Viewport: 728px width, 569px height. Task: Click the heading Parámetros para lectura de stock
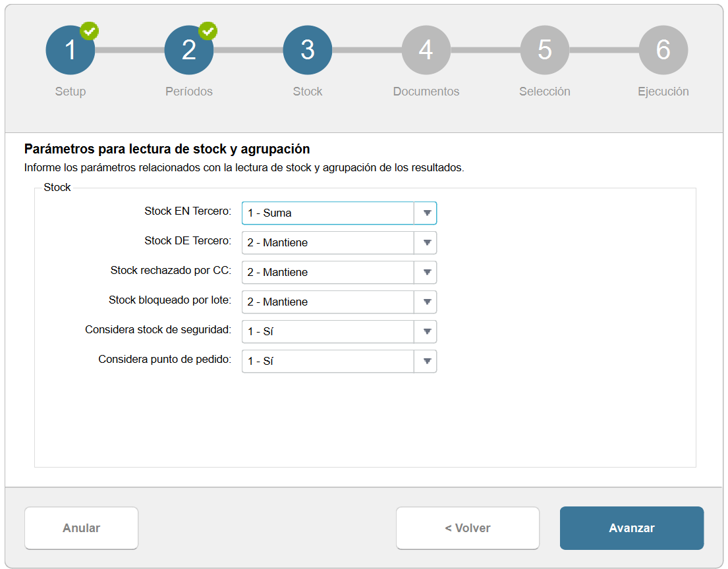[x=167, y=149]
